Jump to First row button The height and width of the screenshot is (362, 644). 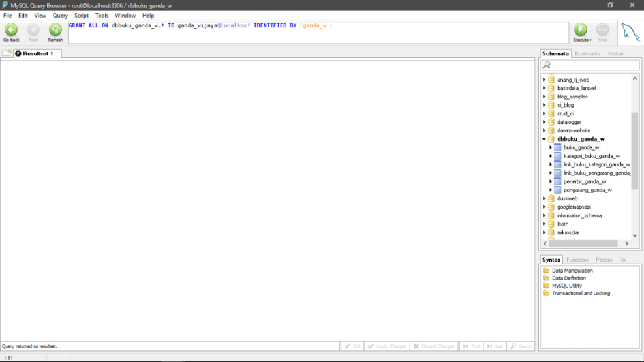[472, 346]
